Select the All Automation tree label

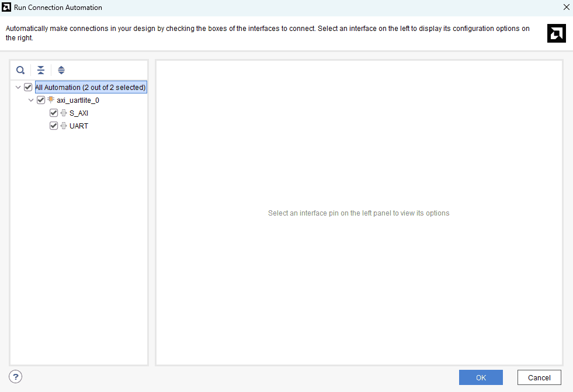point(90,87)
